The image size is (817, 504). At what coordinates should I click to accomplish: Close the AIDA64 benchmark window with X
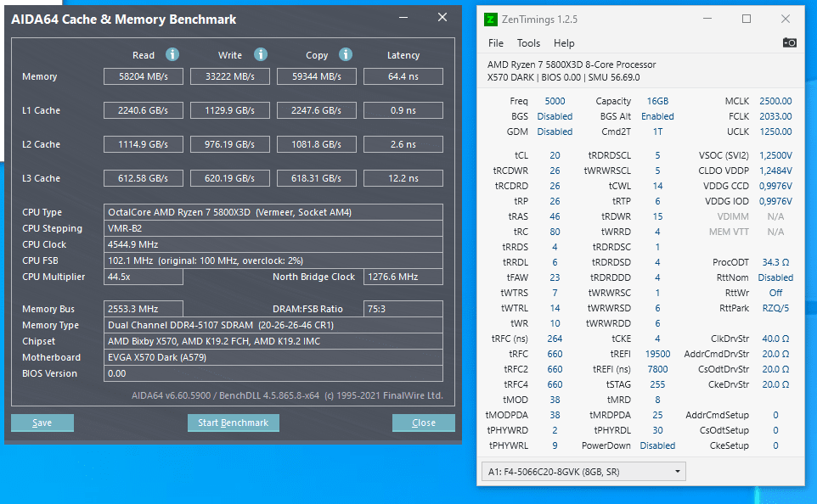click(x=442, y=17)
